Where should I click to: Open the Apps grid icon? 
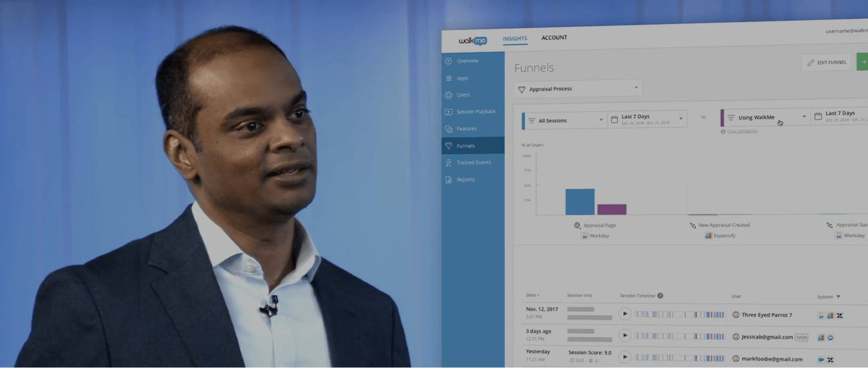(448, 78)
